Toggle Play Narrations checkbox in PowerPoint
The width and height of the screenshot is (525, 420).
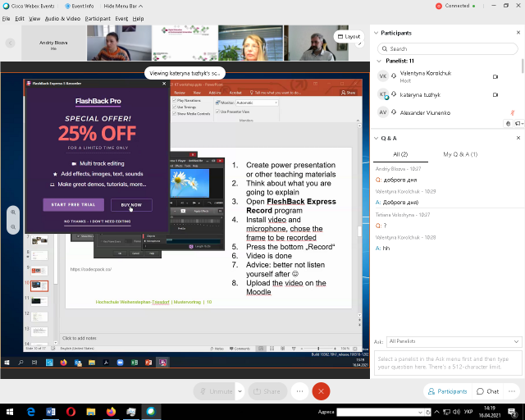click(175, 100)
